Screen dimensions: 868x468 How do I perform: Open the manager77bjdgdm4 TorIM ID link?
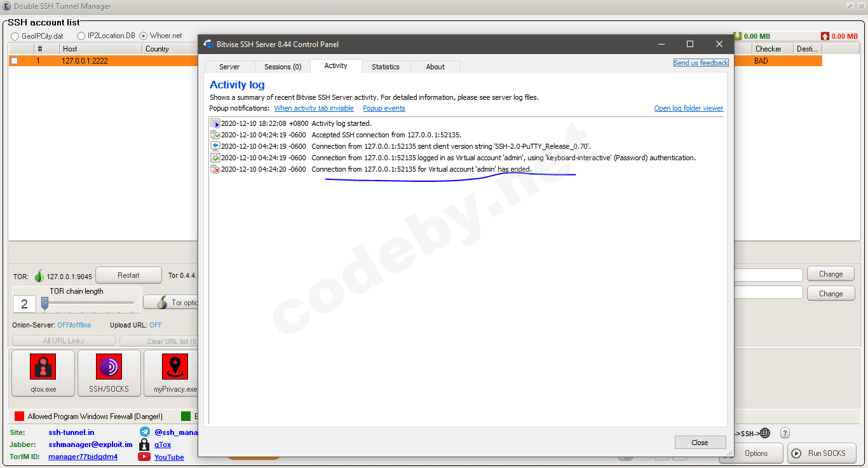pos(83,457)
